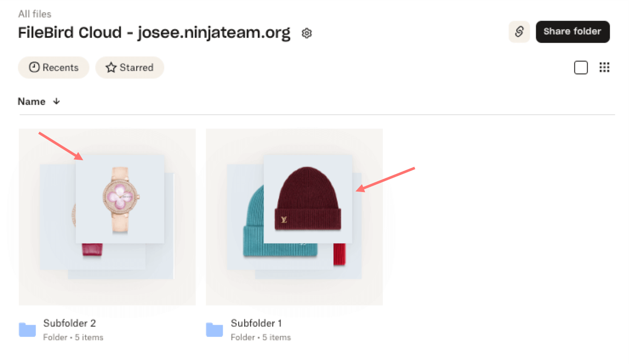
Task: Click the burgundy beanie preview image
Action: click(x=308, y=199)
